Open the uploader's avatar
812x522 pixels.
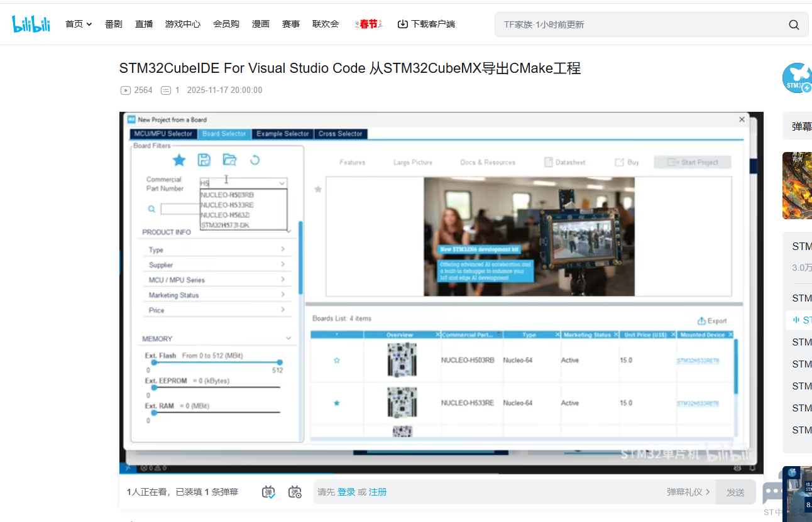797,78
